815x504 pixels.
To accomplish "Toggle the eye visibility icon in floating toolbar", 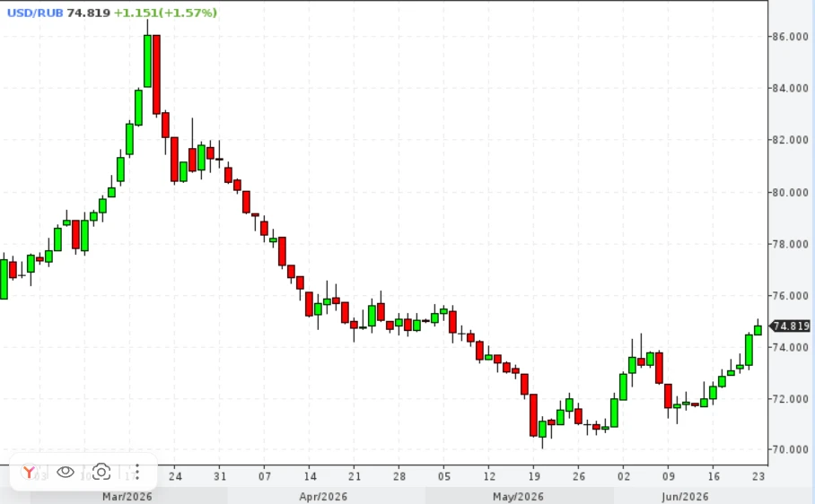I will pyautogui.click(x=66, y=472).
